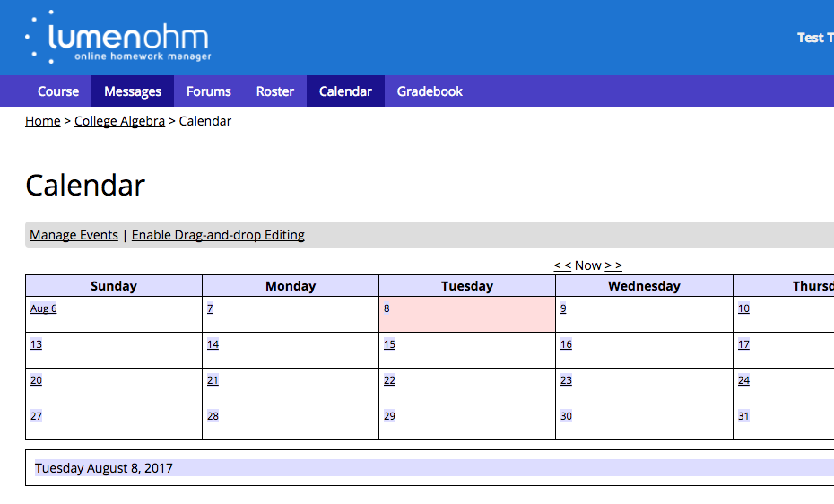Click the Home breadcrumb link
This screenshot has height=504, width=834.
(x=42, y=121)
